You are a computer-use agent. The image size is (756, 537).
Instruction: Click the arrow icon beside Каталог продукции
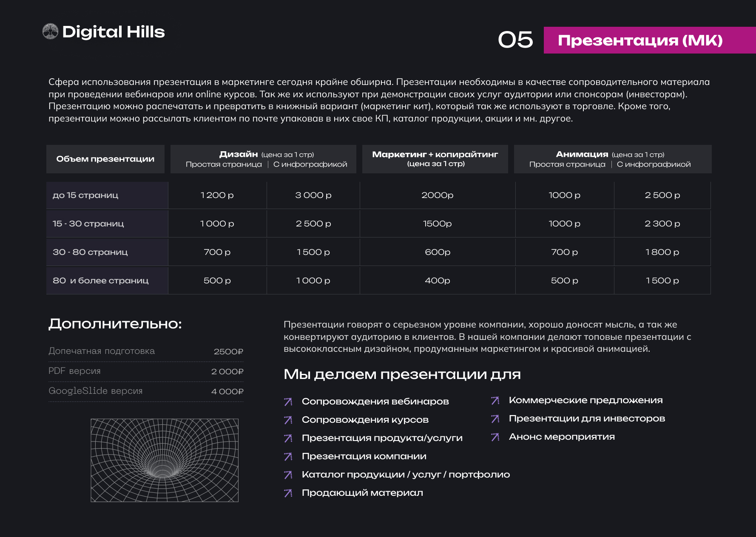pos(288,475)
